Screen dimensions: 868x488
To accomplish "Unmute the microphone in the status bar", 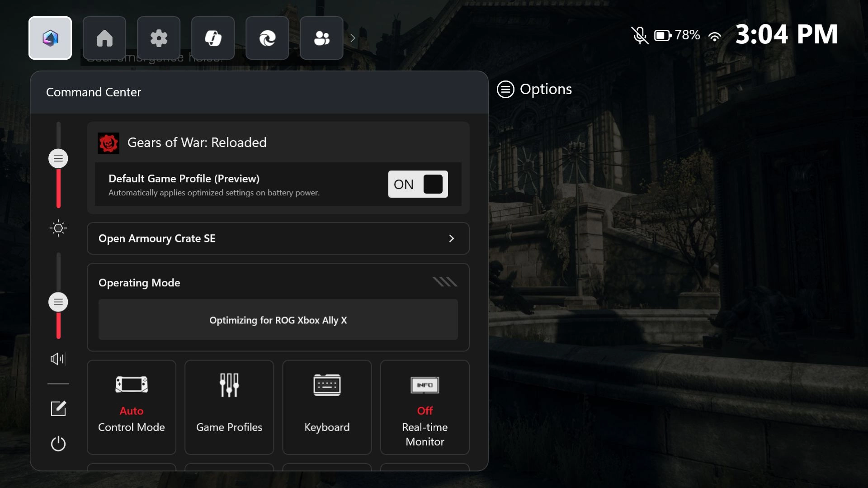I will [639, 35].
